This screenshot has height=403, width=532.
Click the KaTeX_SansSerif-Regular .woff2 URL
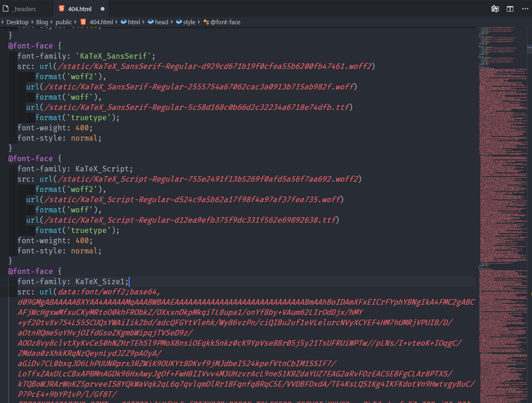click(215, 66)
